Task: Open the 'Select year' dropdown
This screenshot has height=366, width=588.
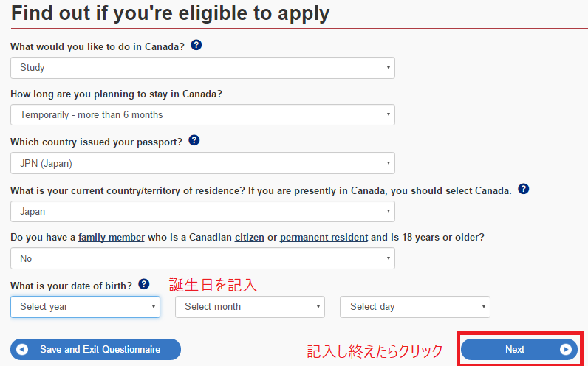Action: pos(85,307)
